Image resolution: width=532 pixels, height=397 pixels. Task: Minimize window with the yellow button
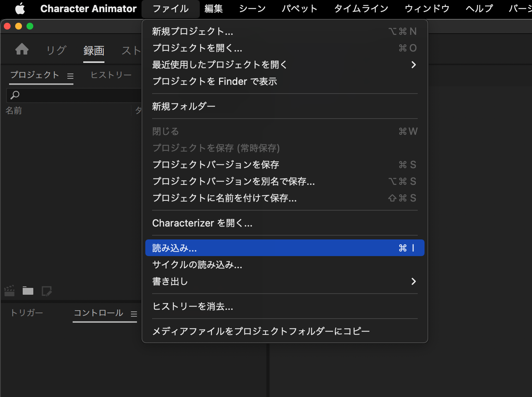[19, 26]
